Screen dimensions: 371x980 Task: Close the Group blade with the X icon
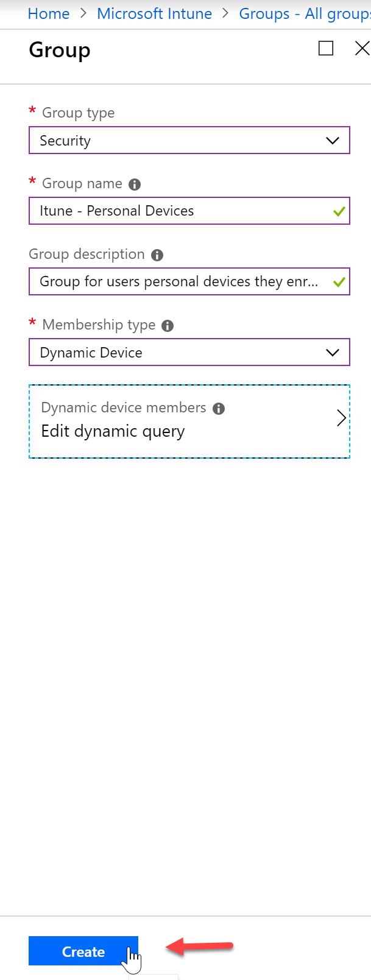pyautogui.click(x=362, y=48)
